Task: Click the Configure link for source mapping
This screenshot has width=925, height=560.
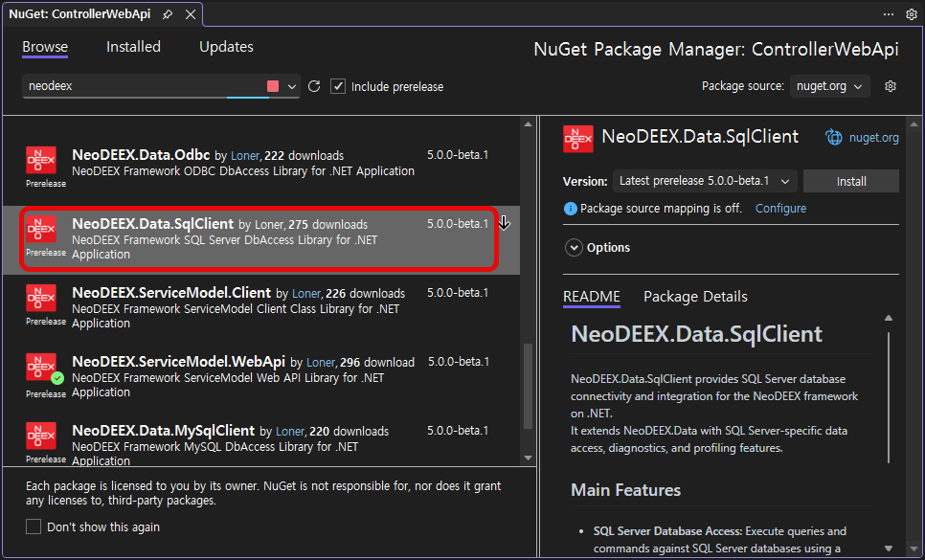Action: 780,208
